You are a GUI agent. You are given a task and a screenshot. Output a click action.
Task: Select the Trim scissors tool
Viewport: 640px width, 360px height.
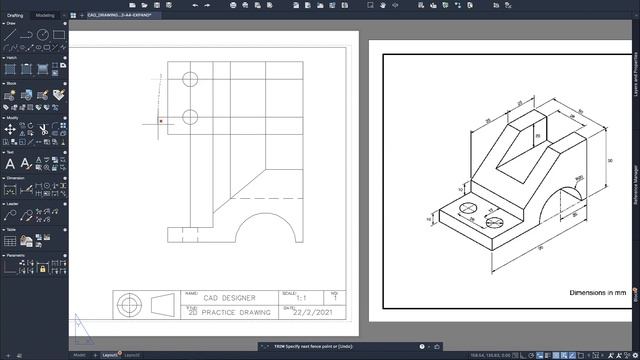(43, 130)
